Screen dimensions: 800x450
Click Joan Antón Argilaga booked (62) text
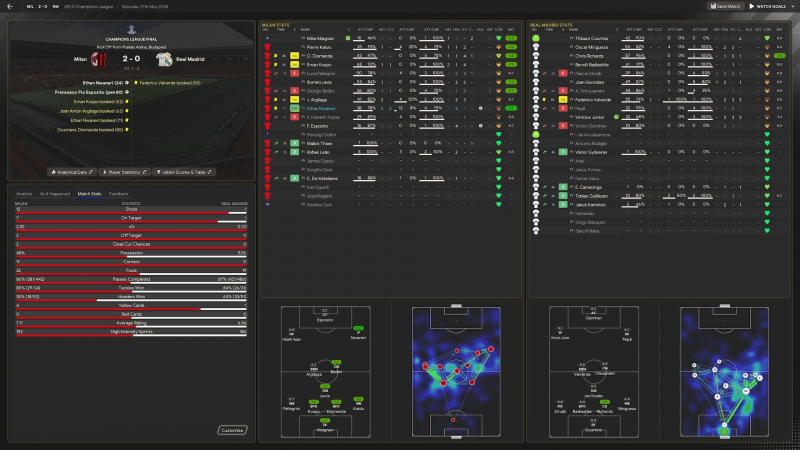[x=91, y=111]
